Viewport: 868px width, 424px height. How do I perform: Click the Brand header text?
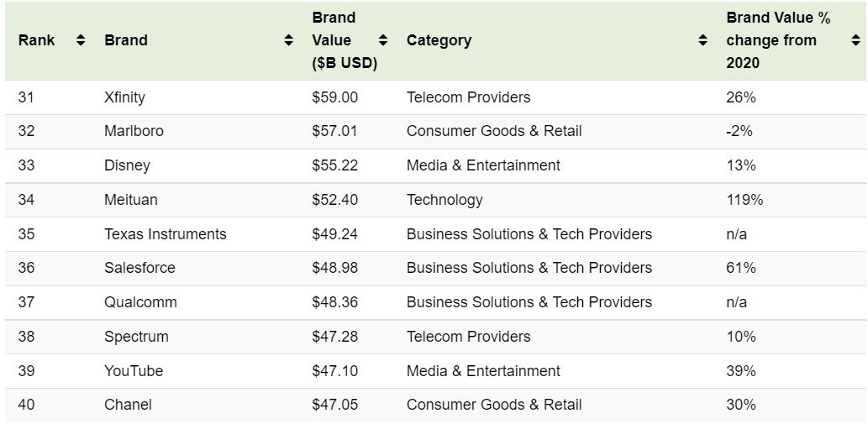126,40
